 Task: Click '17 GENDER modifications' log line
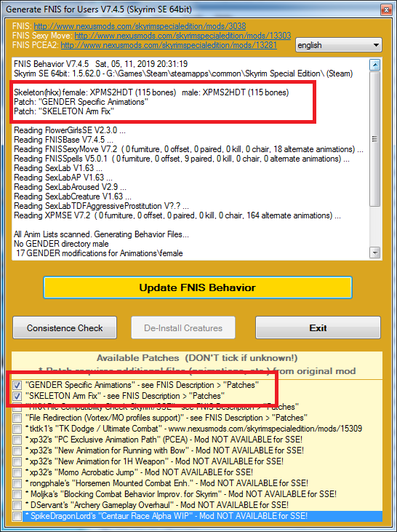pyautogui.click(x=100, y=253)
